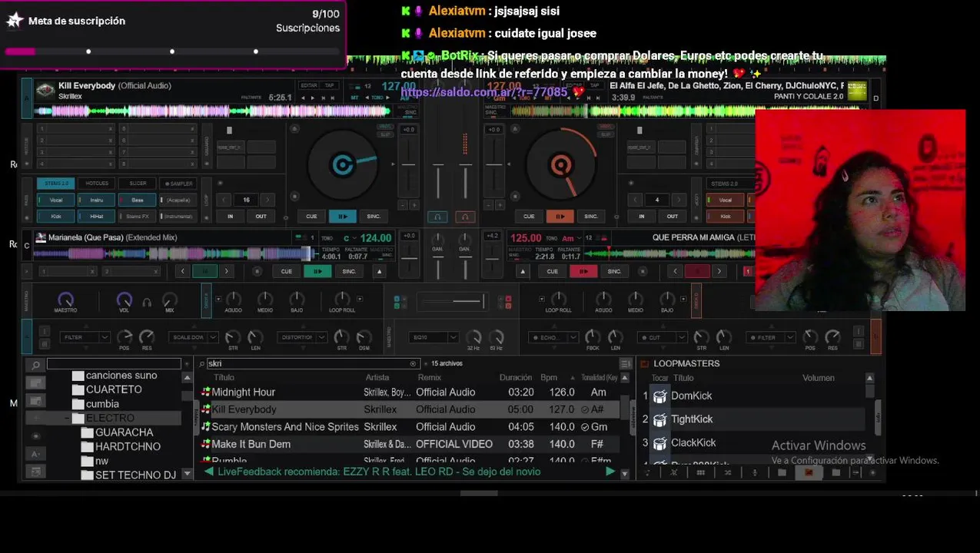Open the saldo.com.ar referral link
Viewport: 980px width, 553px height.
coord(483,92)
